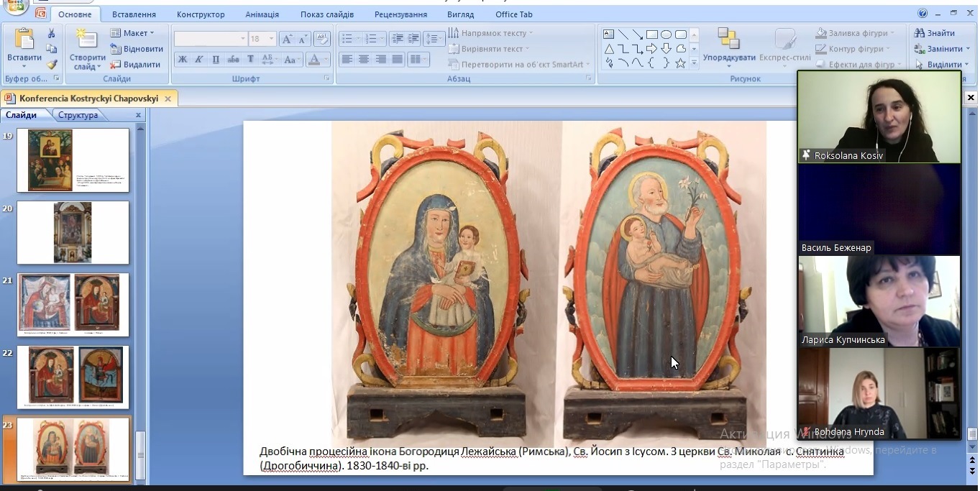Click the Відновити reset button
The image size is (980, 491).
click(137, 49)
